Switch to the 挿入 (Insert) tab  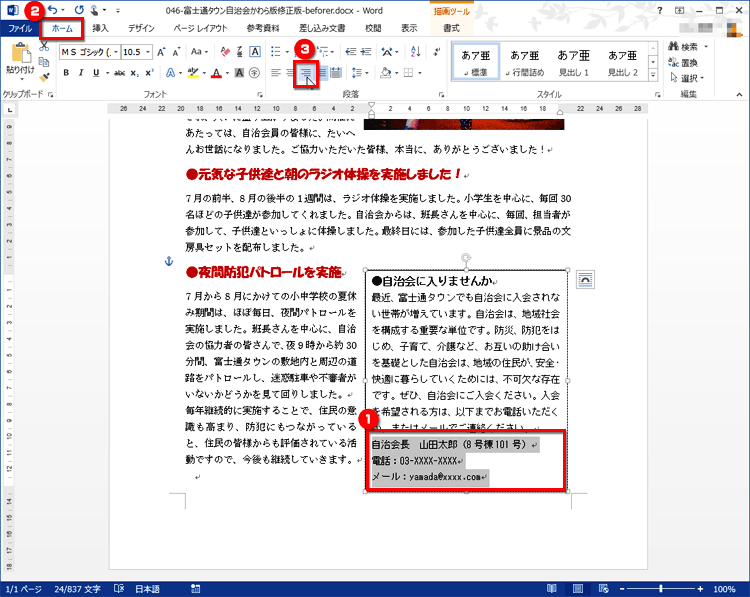tap(100, 28)
